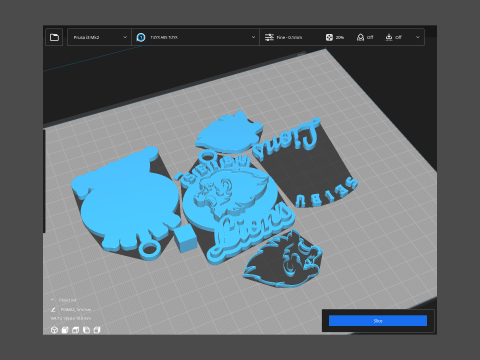The image size is (480, 360).
Task: Click the support off icon
Action: [x=360, y=37]
